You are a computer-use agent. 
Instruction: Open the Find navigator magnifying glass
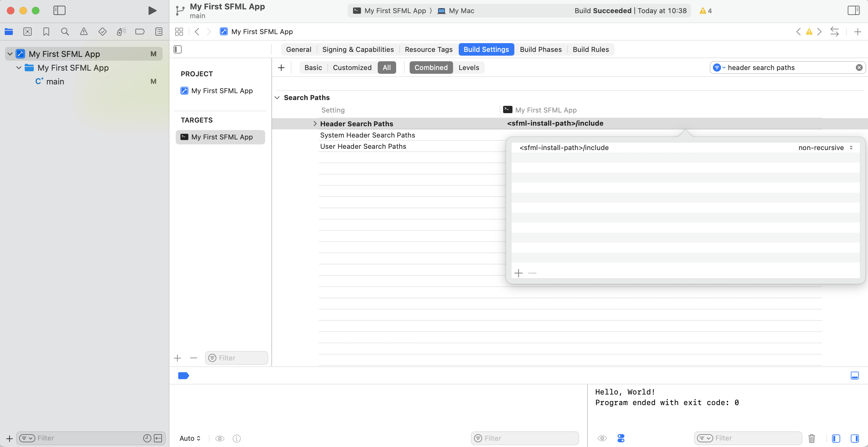(65, 31)
